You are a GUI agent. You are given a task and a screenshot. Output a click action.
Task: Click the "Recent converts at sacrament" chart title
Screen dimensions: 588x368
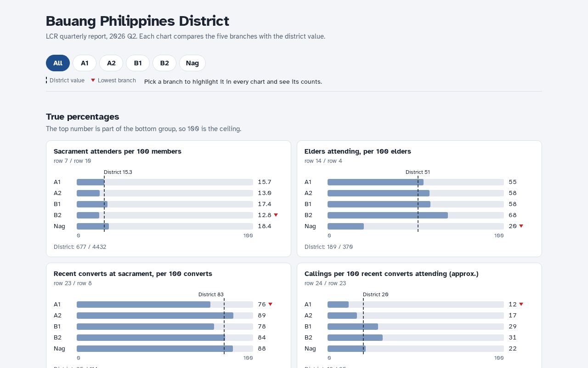133,274
